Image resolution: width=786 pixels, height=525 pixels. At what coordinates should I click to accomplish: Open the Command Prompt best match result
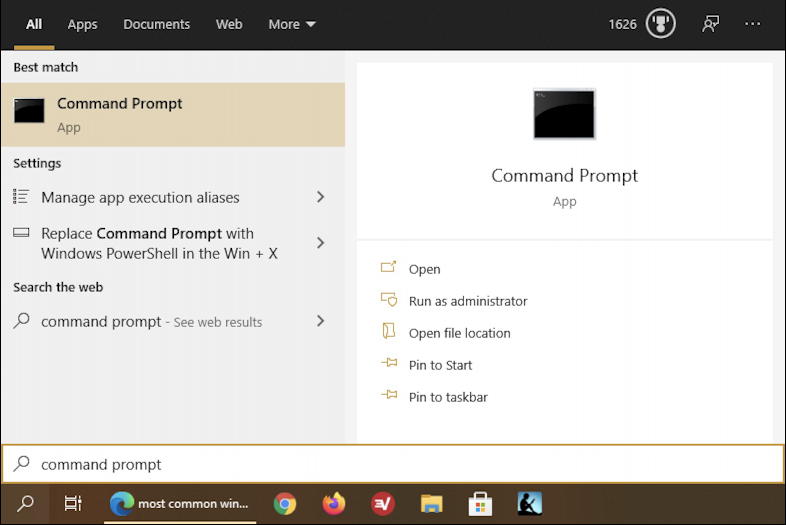pyautogui.click(x=173, y=115)
